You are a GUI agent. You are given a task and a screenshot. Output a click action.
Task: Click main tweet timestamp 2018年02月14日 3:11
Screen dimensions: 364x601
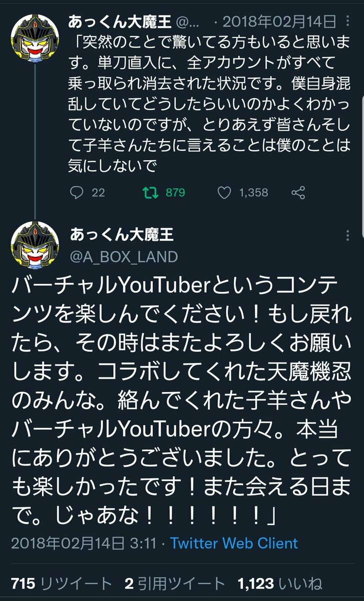pos(84,543)
